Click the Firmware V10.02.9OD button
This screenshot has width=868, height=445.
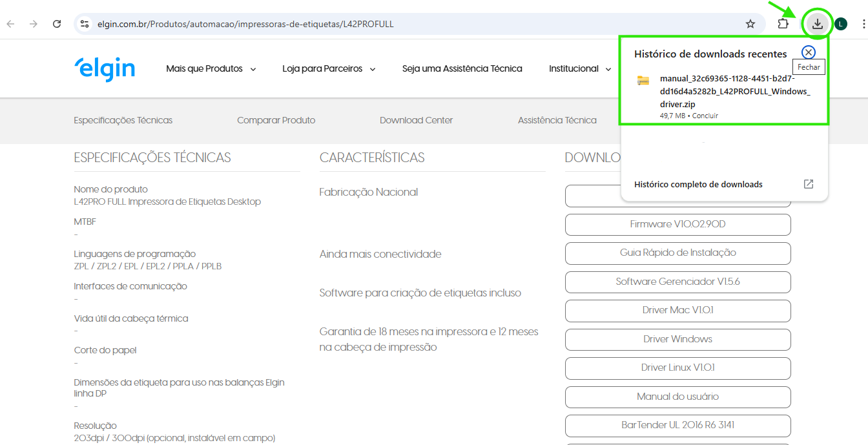pyautogui.click(x=677, y=224)
